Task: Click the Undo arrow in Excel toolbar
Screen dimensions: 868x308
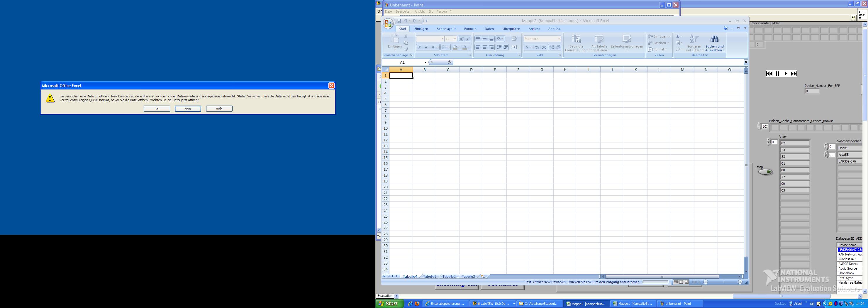Action: click(x=406, y=21)
